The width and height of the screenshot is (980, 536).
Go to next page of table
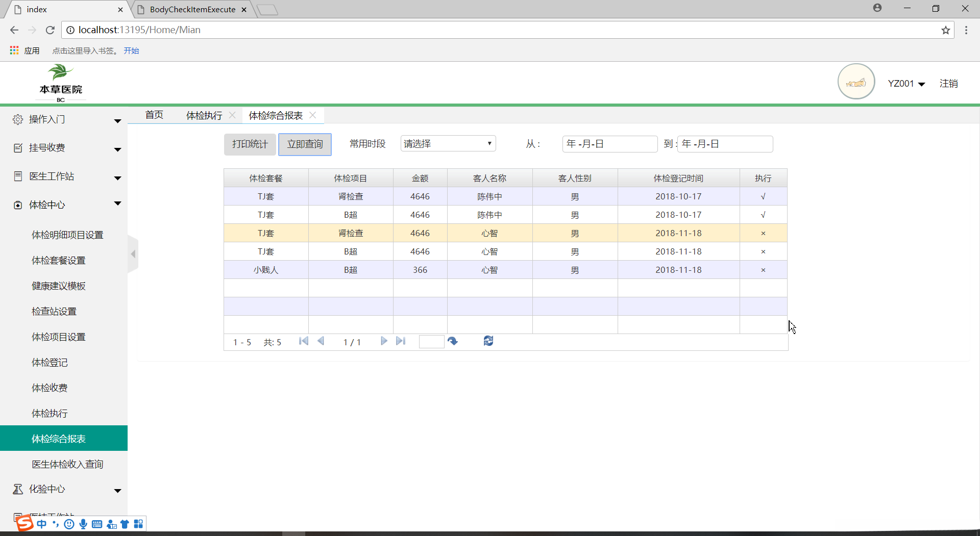pyautogui.click(x=384, y=341)
